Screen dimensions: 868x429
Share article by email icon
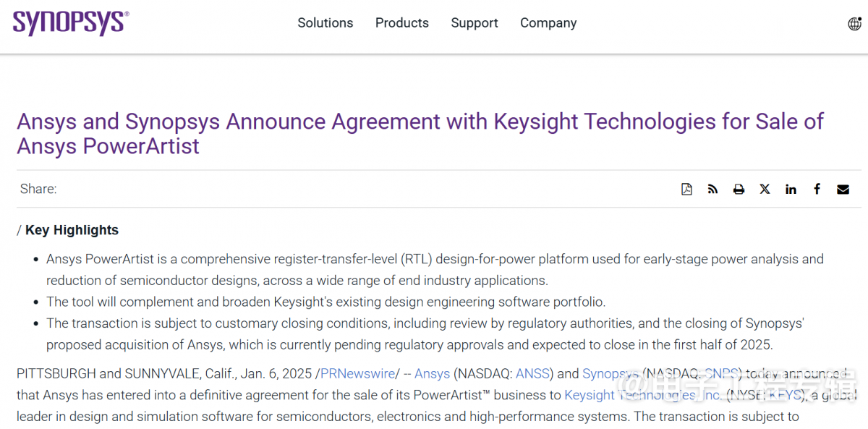pyautogui.click(x=843, y=189)
